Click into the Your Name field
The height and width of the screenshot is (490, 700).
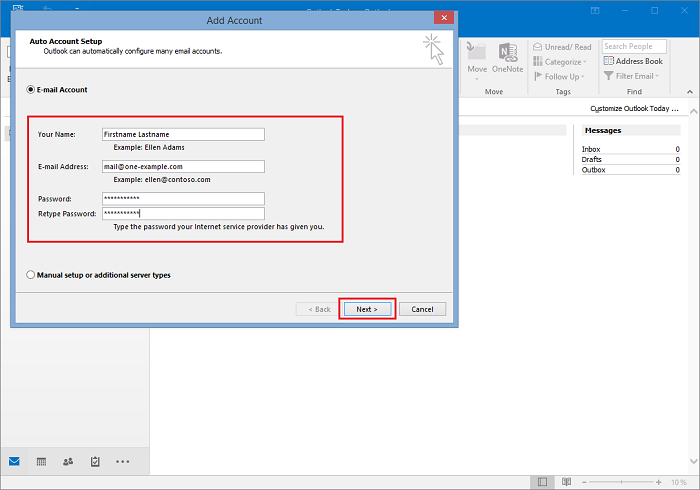tap(183, 134)
